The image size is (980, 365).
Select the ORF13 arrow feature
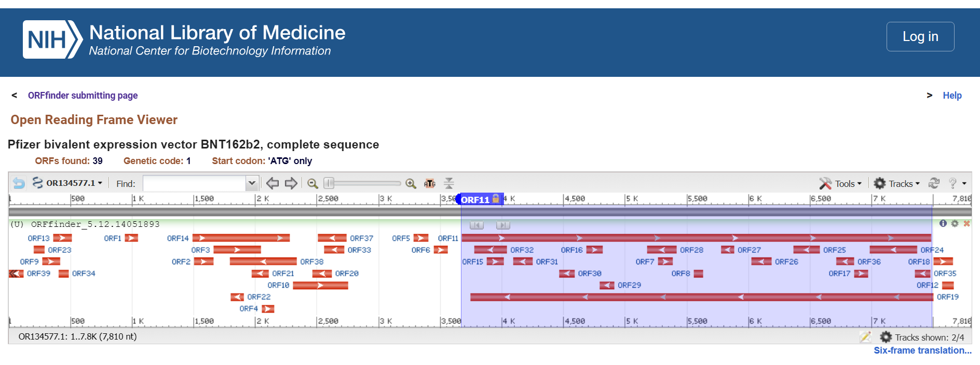(62, 238)
